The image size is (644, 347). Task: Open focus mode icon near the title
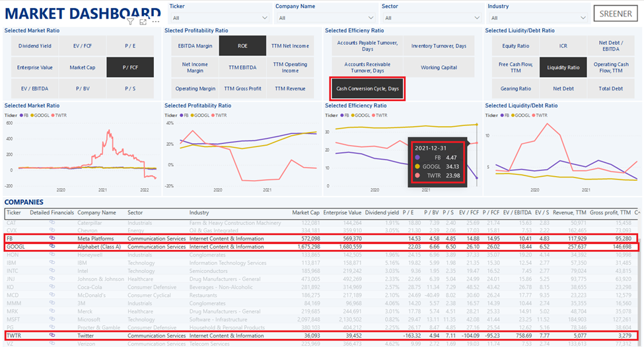click(144, 22)
